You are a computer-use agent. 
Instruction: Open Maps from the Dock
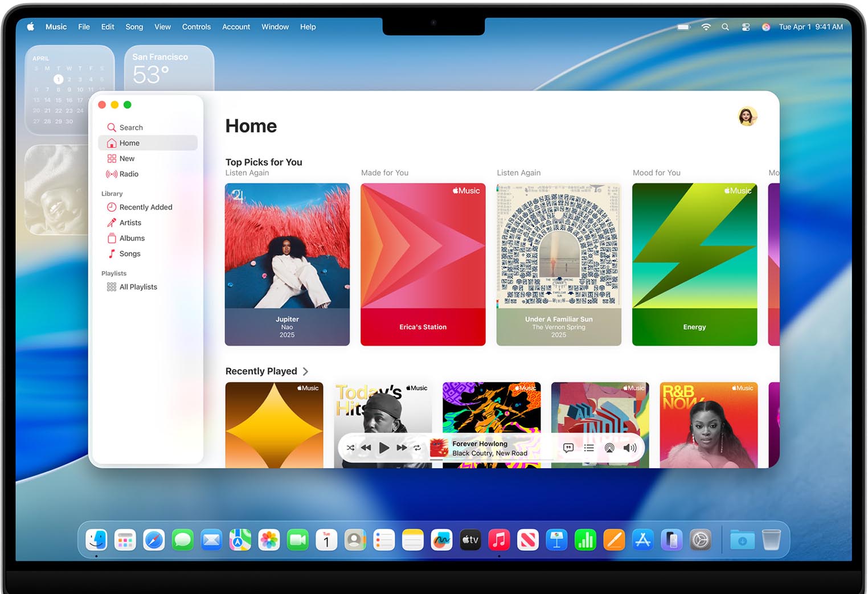(240, 539)
